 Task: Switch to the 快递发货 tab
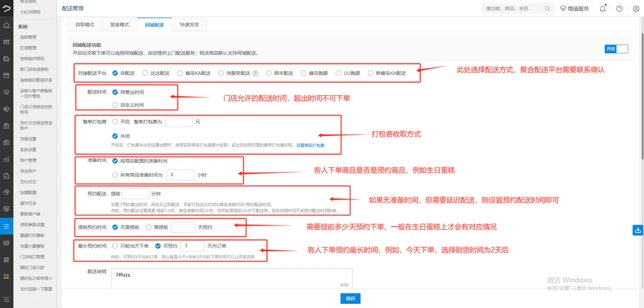pyautogui.click(x=189, y=25)
